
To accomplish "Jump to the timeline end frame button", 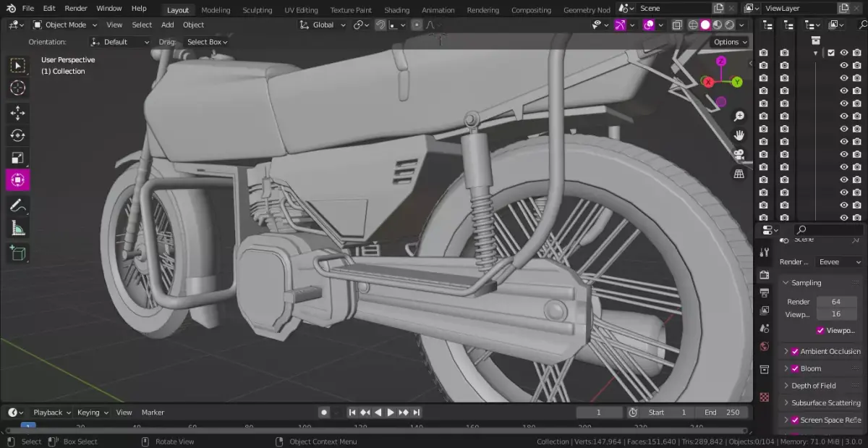I will [x=417, y=413].
